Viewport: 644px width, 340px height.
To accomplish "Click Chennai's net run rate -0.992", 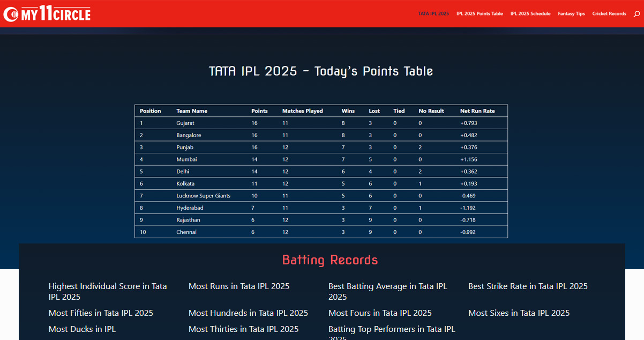I will (468, 232).
